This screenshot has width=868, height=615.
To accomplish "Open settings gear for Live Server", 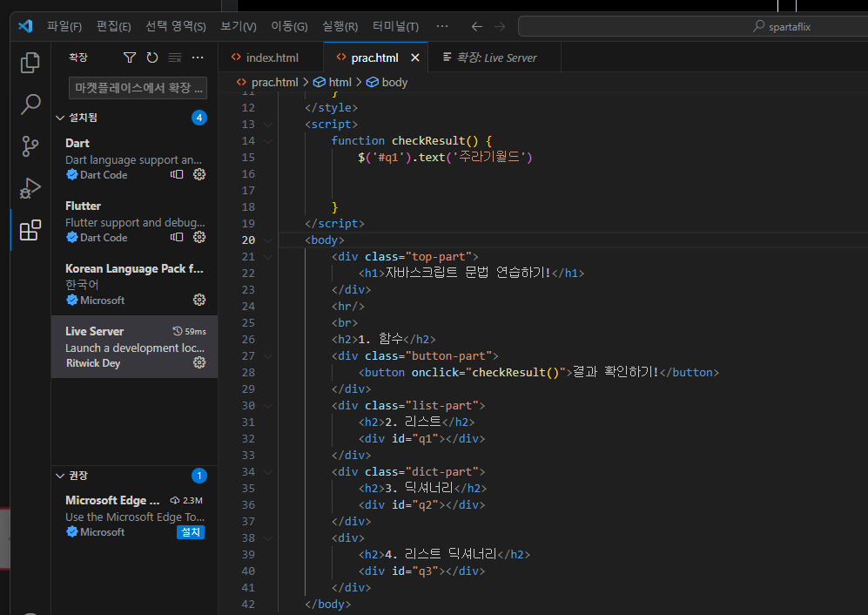I will click(199, 362).
